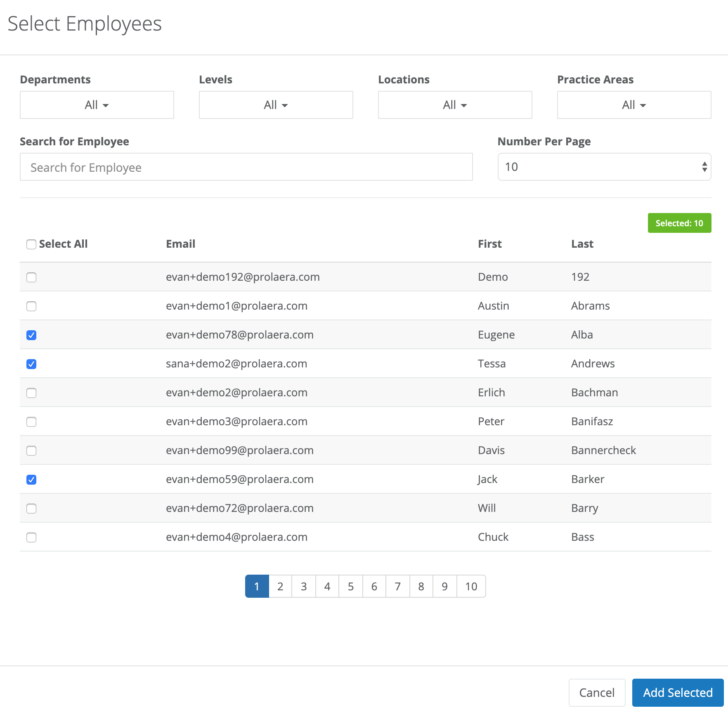Select the Austin Abrams row checkbox
728x715 pixels.
(31, 306)
